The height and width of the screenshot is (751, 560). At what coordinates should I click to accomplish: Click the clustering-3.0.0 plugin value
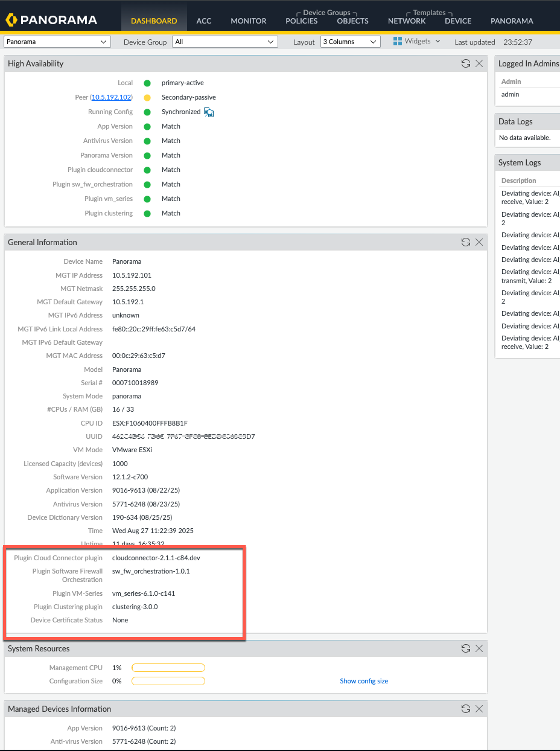[135, 607]
